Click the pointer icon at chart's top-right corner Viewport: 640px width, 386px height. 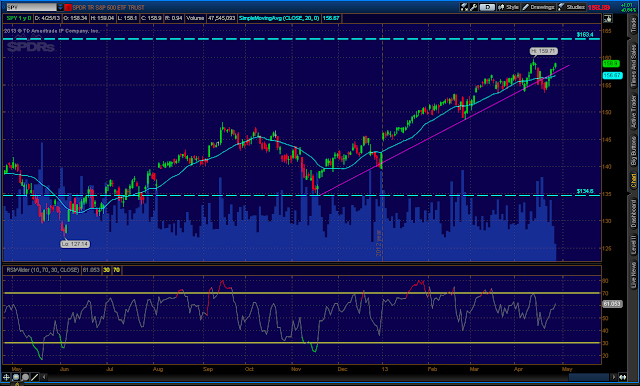pyautogui.click(x=608, y=18)
